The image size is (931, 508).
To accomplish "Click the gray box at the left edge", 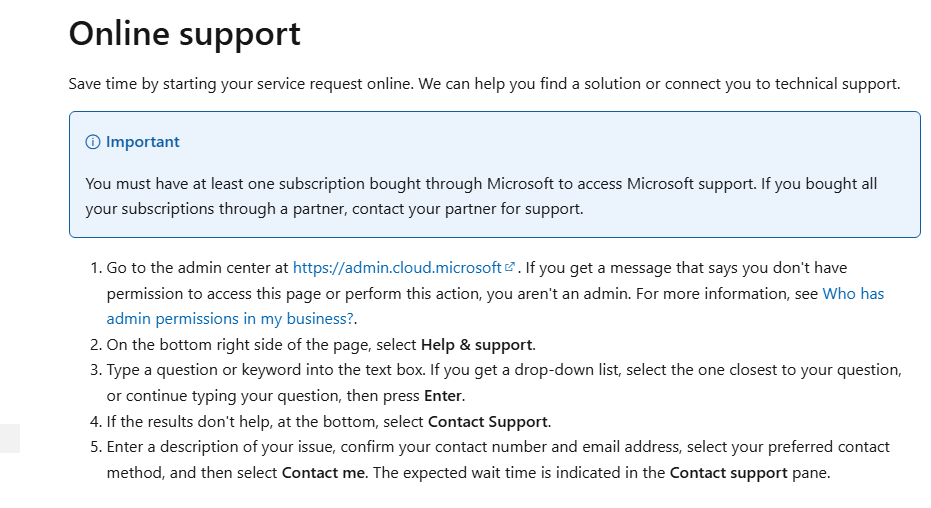I will click(9, 438).
